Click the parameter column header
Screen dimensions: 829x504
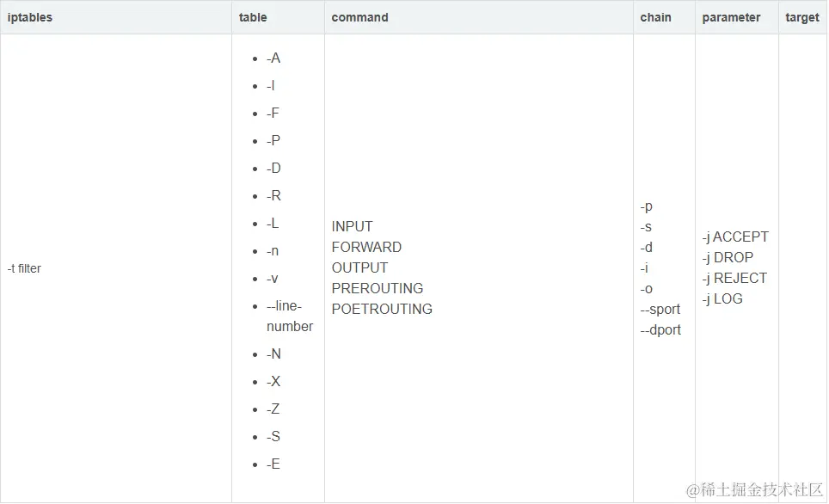click(731, 17)
